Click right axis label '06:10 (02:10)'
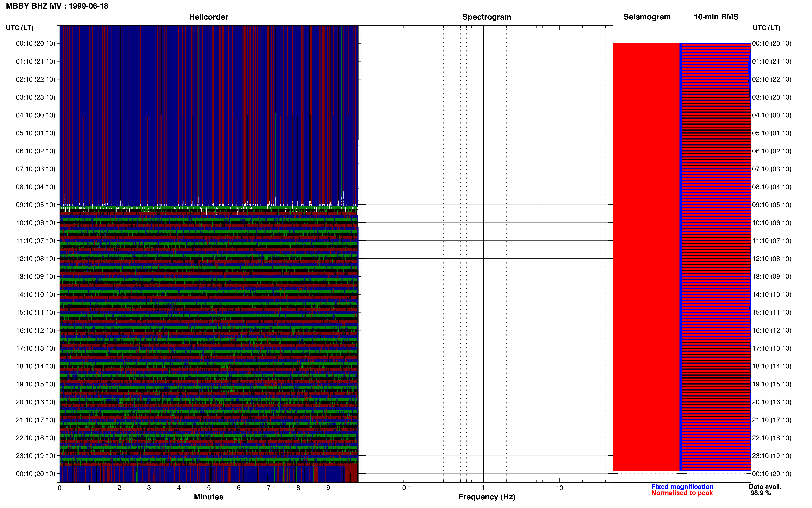 pyautogui.click(x=772, y=151)
